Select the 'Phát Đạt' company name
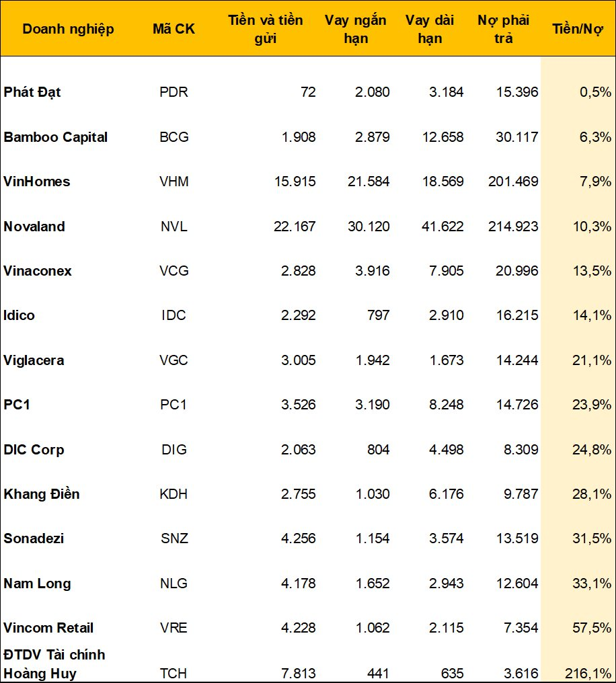This screenshot has width=616, height=683. pyautogui.click(x=32, y=92)
